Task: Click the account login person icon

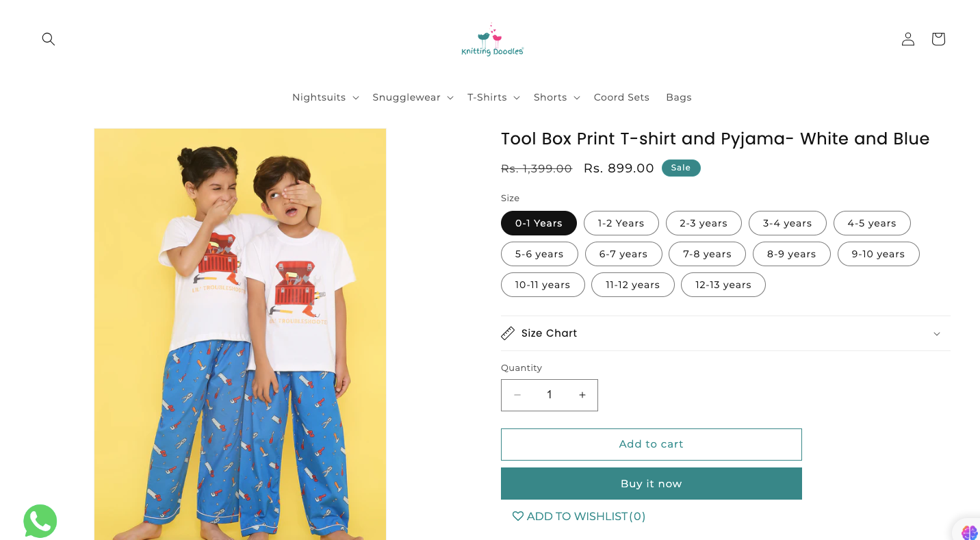Action: coord(908,39)
